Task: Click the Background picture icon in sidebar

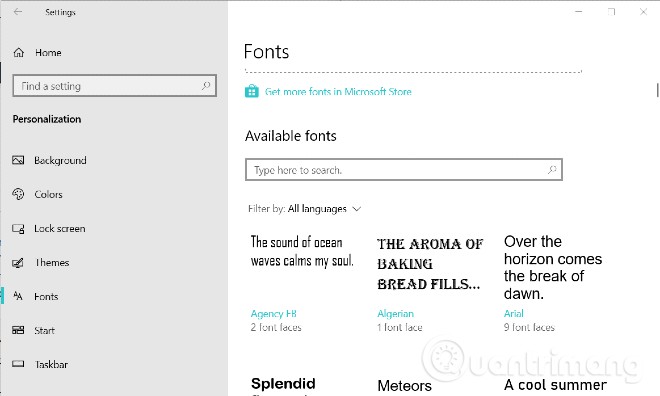Action: tap(18, 160)
